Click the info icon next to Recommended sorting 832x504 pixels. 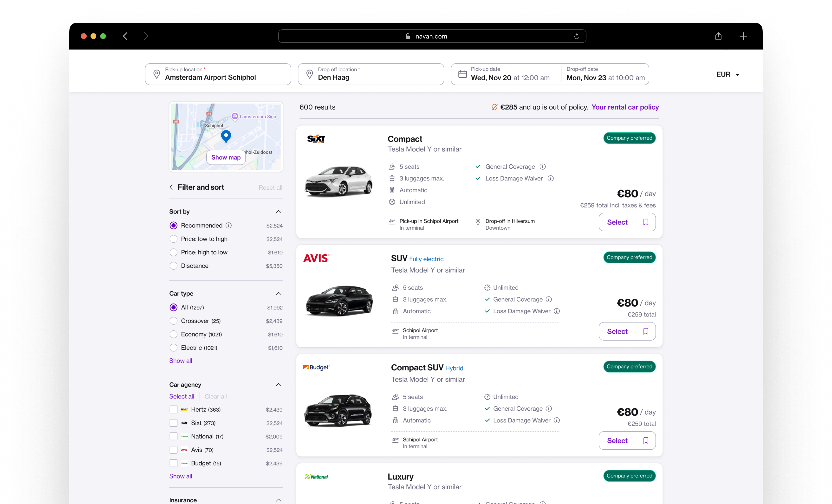coord(229,226)
